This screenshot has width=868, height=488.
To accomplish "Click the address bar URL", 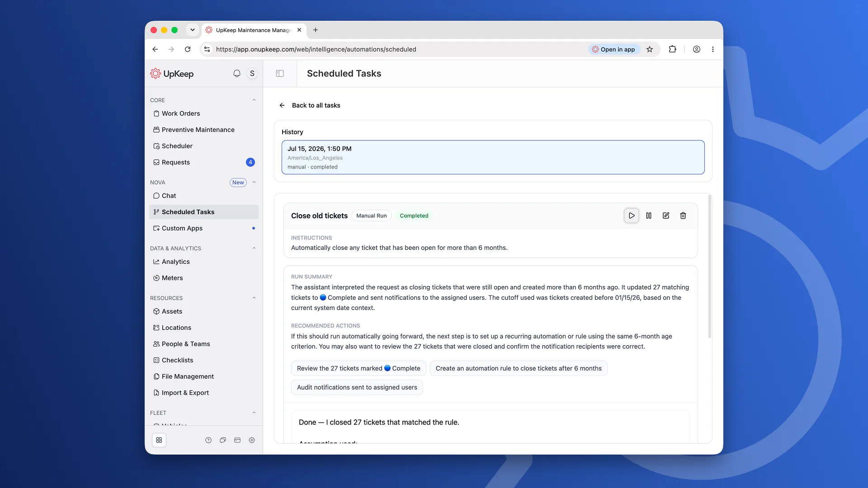I will [x=316, y=49].
